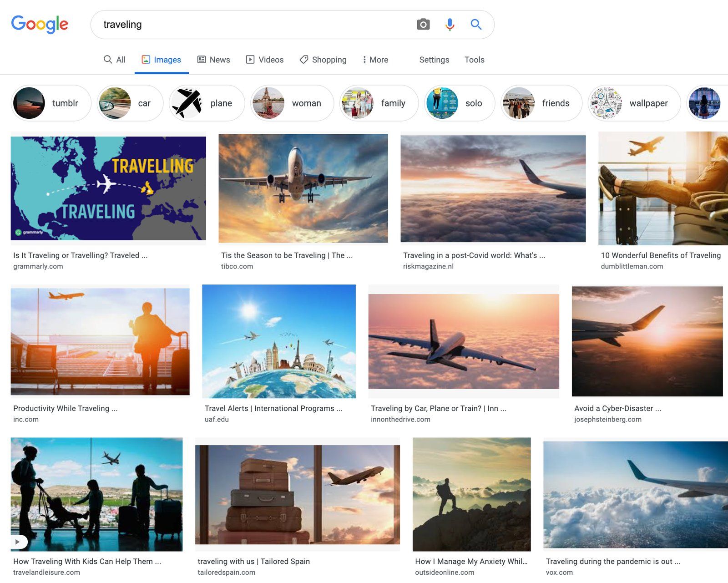Open 'Traveling in a post-Covid world' link

click(474, 255)
